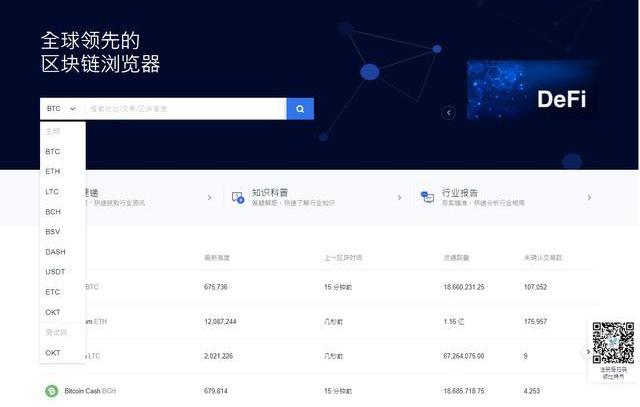The width and height of the screenshot is (640, 407).
Task: Expand the chevron right of 行业报告
Action: (589, 197)
